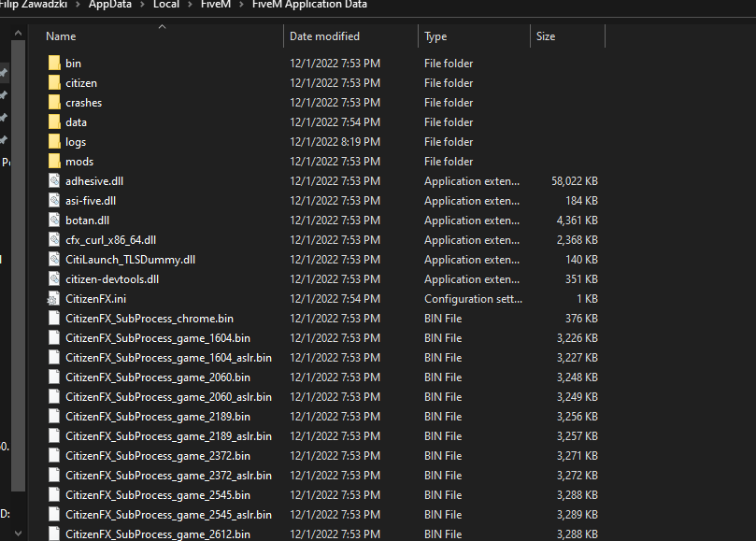Select the file name botan.dll
The image size is (756, 541).
(x=87, y=221)
